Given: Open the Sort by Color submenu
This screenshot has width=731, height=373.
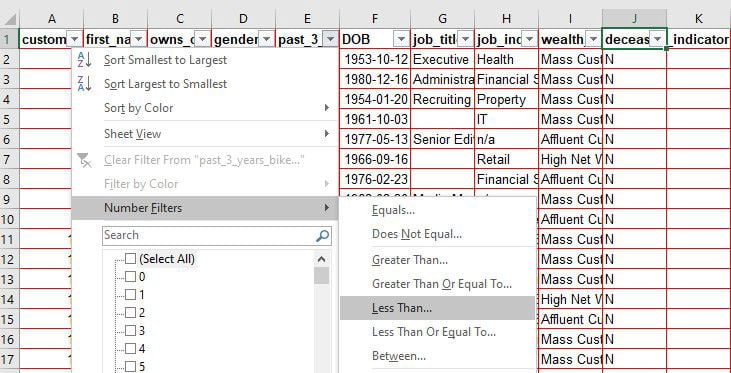Looking at the screenshot, I should click(x=204, y=108).
